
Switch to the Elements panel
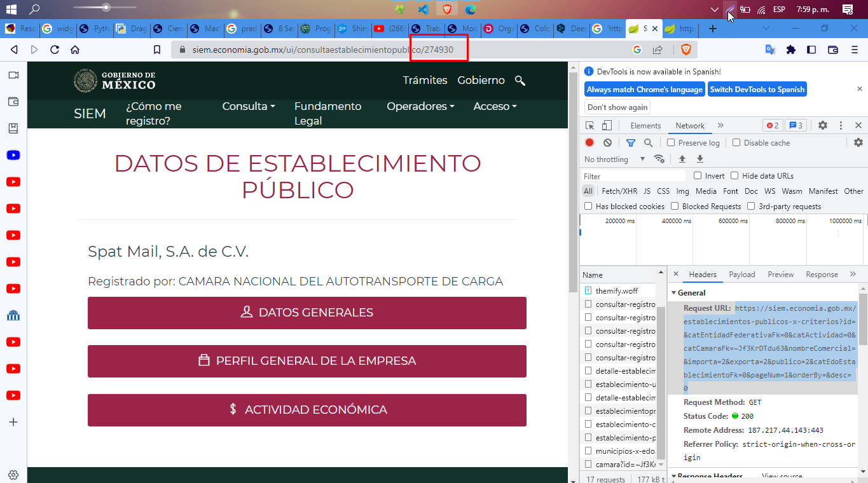click(x=645, y=125)
